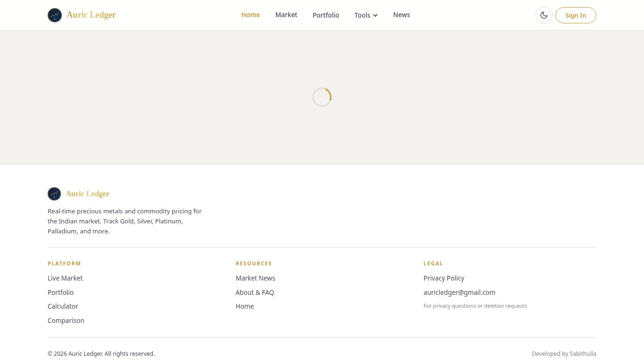Visit the Market News footer link
Viewport: 644px width, 362px height.
pyautogui.click(x=255, y=278)
